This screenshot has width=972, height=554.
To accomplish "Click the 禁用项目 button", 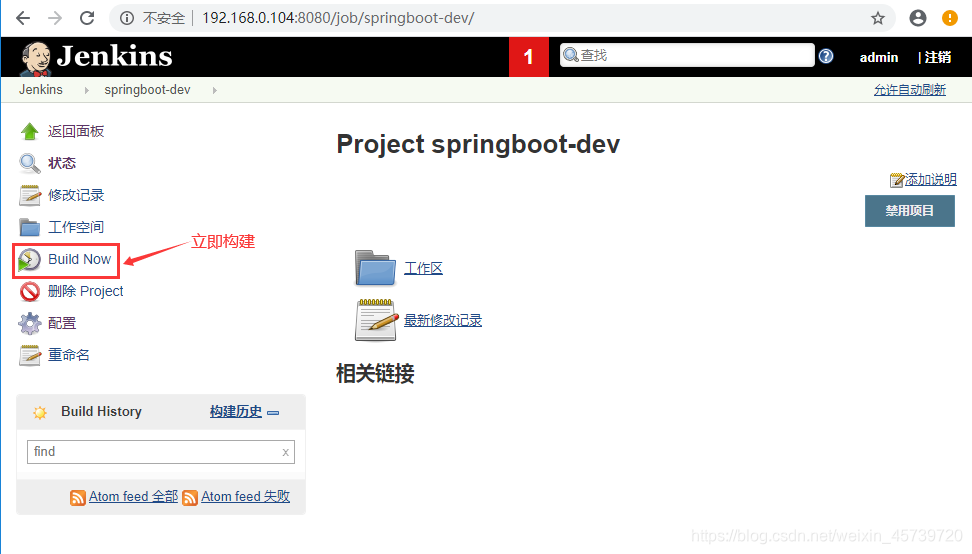I will tap(909, 211).
